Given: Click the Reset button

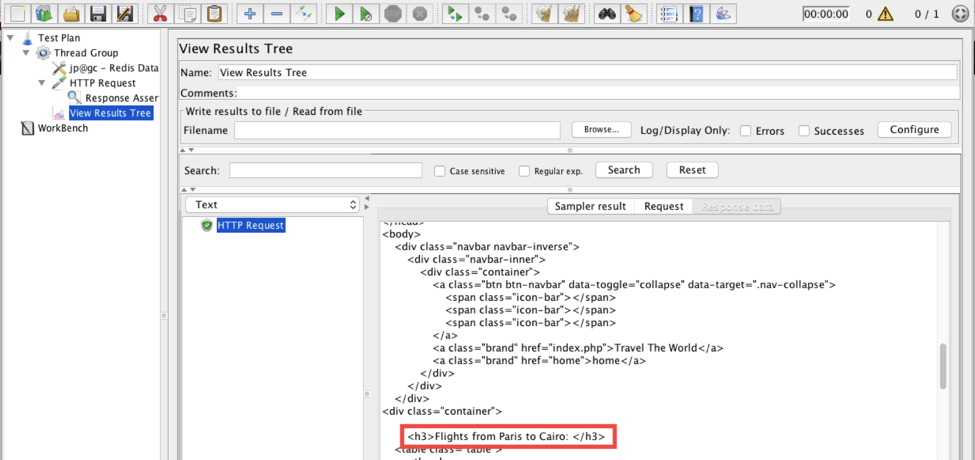Looking at the screenshot, I should [x=692, y=170].
